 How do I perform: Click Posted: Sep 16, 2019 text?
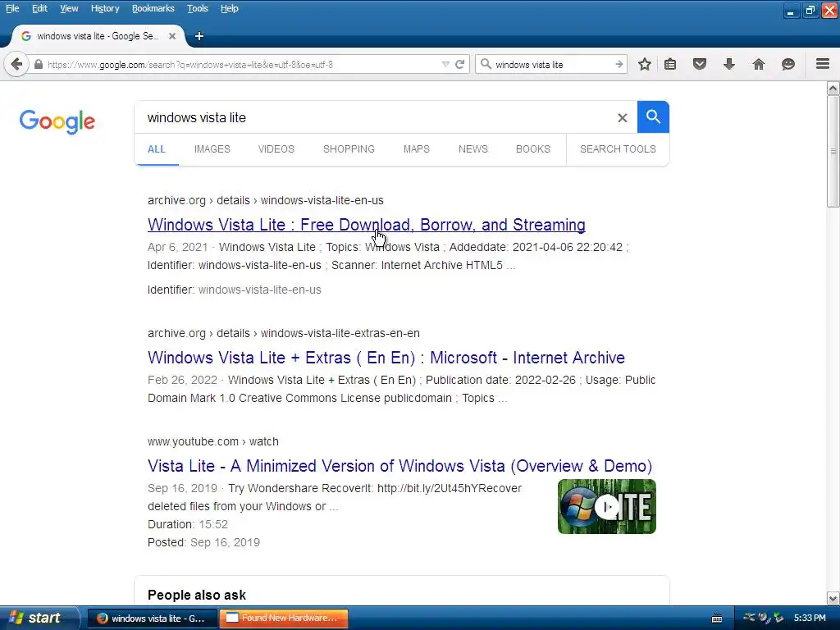[203, 543]
